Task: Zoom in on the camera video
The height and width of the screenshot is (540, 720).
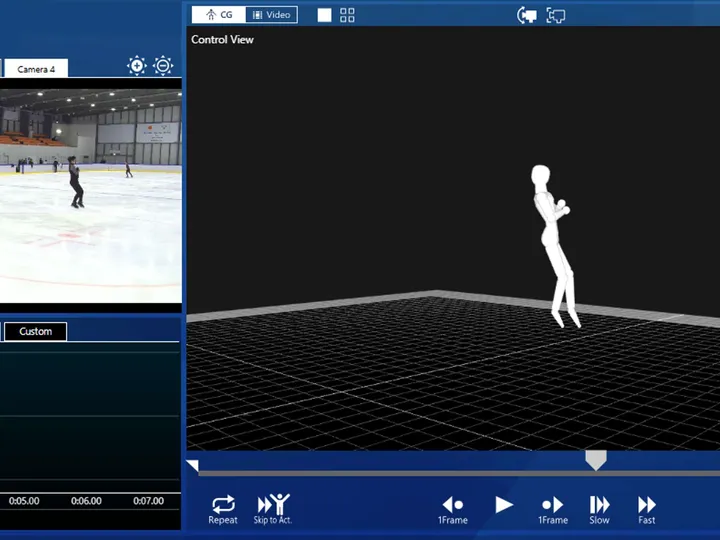Action: (x=137, y=66)
